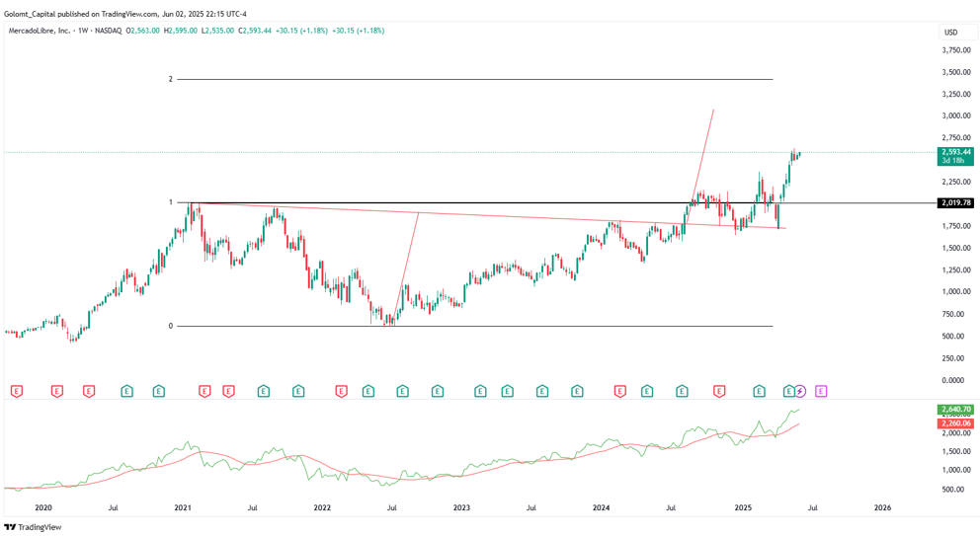Screen dimensions: 980x536
Task: Select the Fibonacci level 0 label
Action: [171, 326]
